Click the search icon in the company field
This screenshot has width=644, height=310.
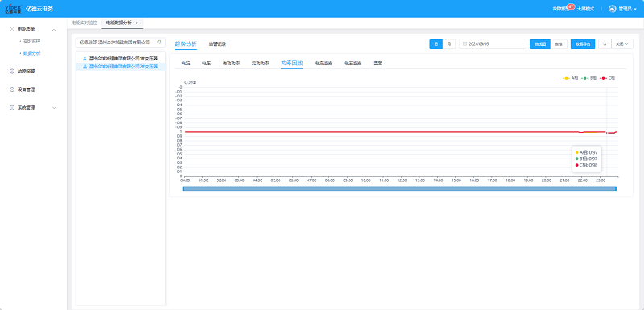[x=159, y=43]
